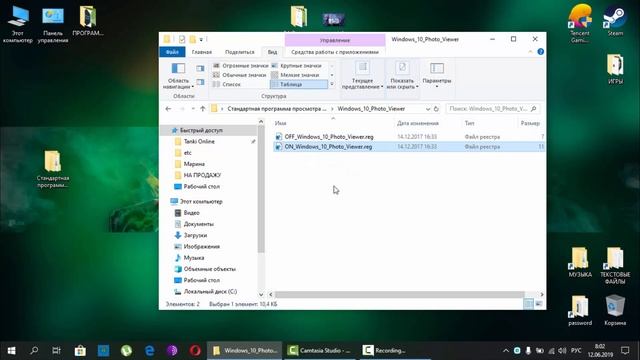Open Область навигации dropdown

178,76
